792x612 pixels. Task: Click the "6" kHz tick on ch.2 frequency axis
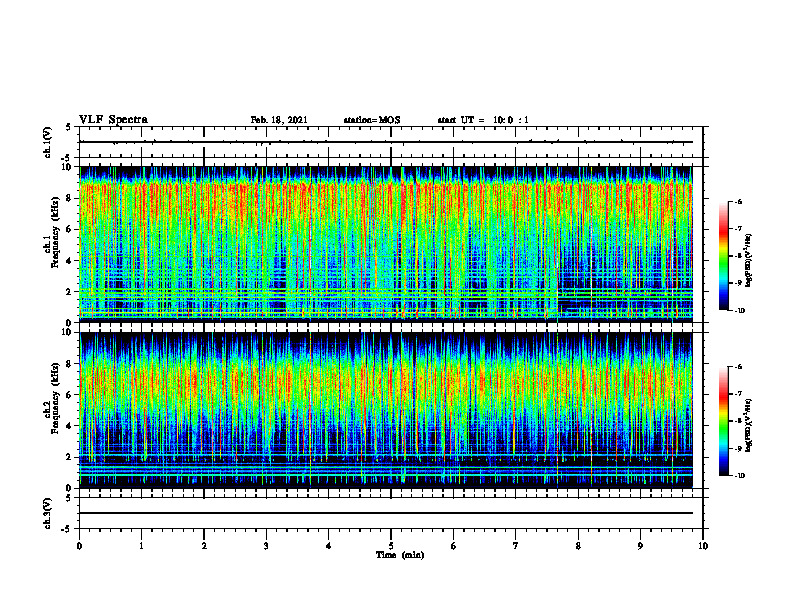point(70,395)
